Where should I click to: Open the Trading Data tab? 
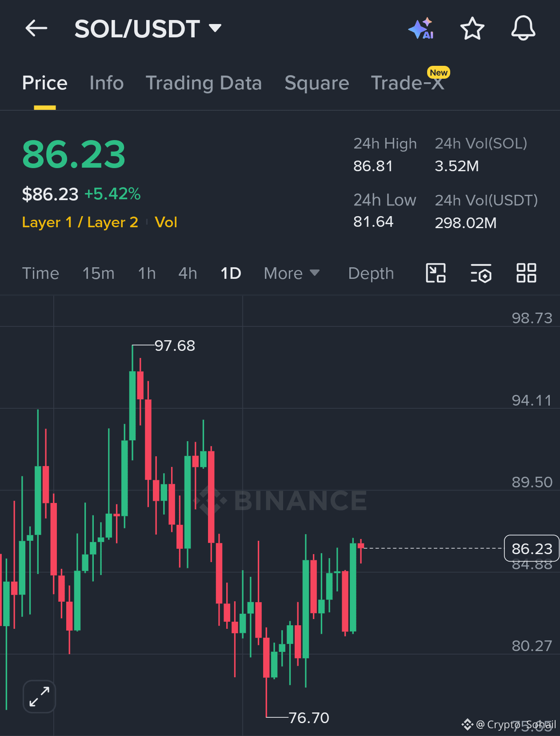pos(204,83)
